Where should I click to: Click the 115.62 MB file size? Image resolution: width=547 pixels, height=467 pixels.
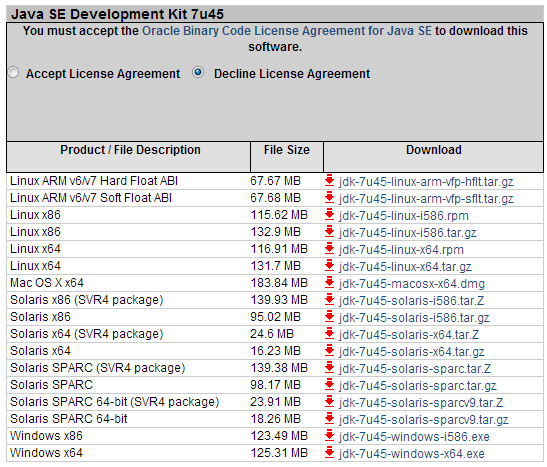pyautogui.click(x=279, y=215)
